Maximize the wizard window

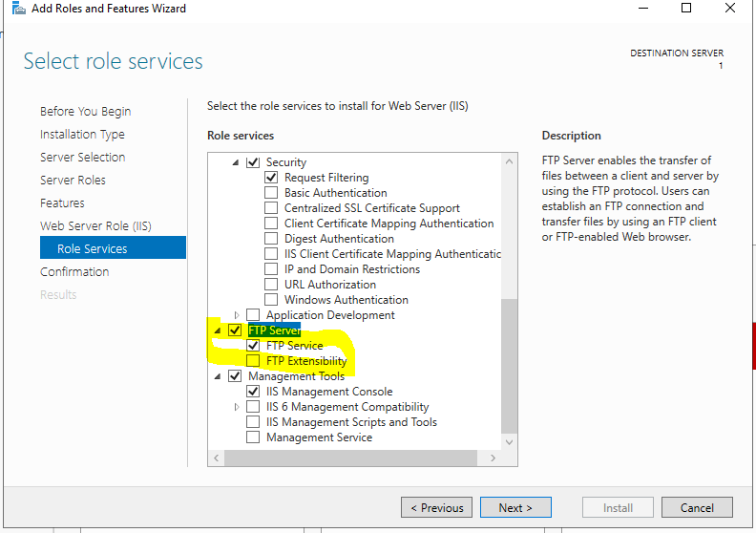pos(686,9)
